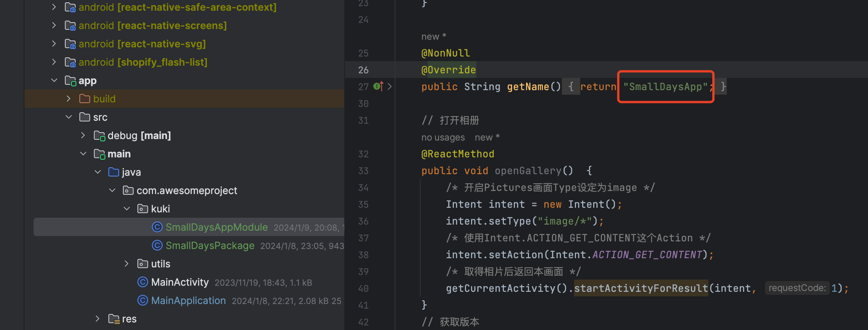Click react-native-screens module folder icon

pyautogui.click(x=70, y=26)
